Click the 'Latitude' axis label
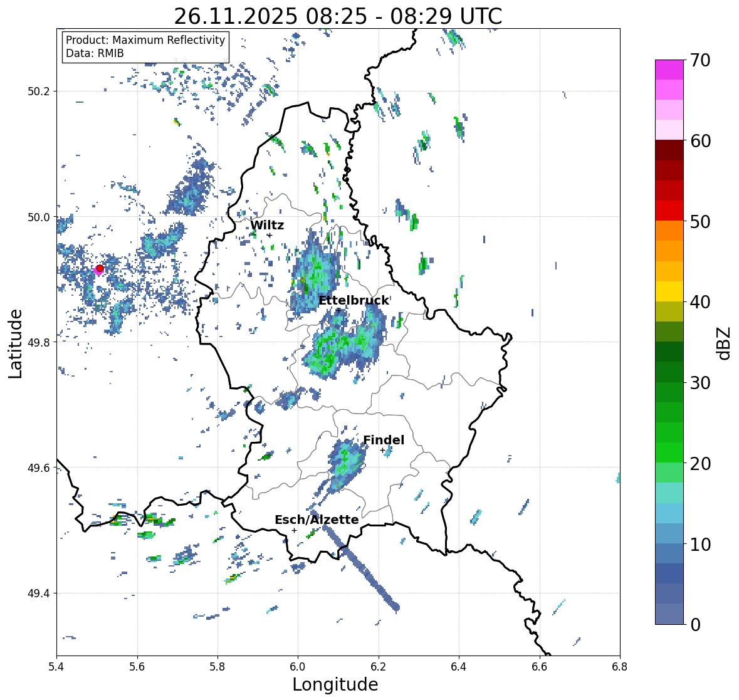739x700 pixels. [x=16, y=343]
